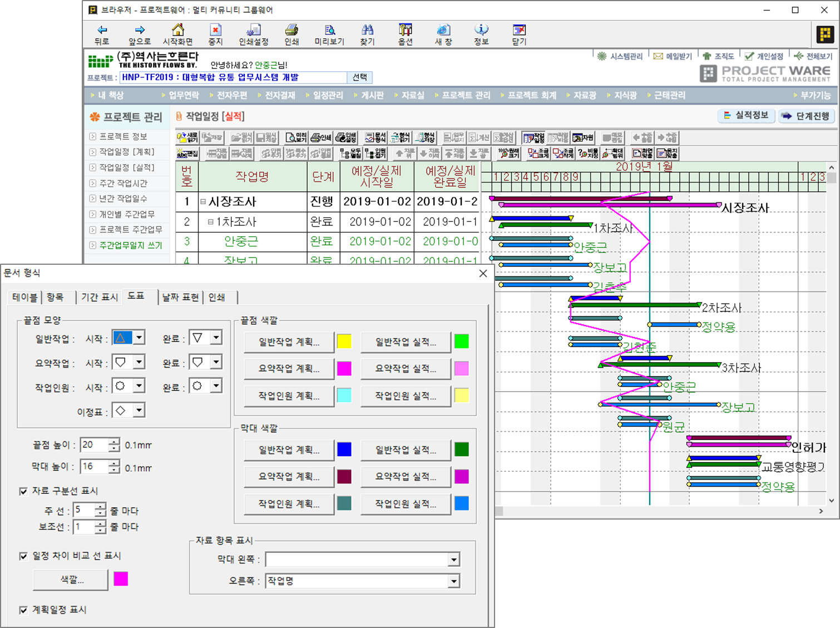Click 색깔... button for comparison line
840x628 pixels.
pos(71,580)
